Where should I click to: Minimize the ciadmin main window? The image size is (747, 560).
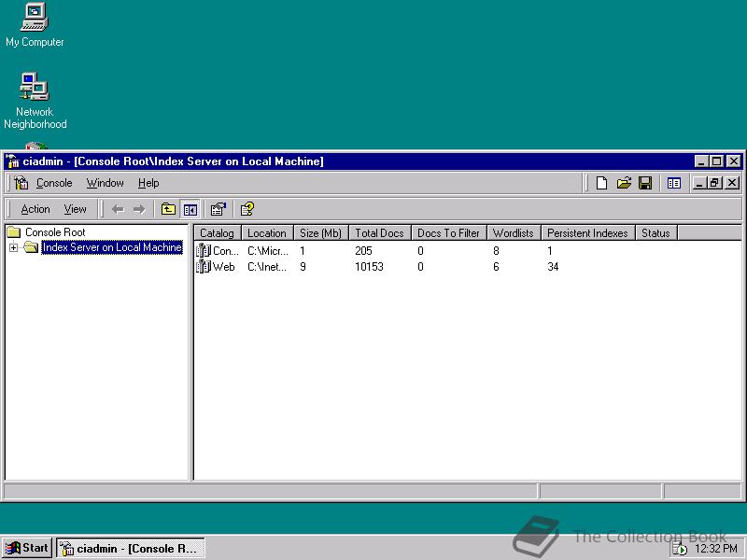pyautogui.click(x=701, y=161)
